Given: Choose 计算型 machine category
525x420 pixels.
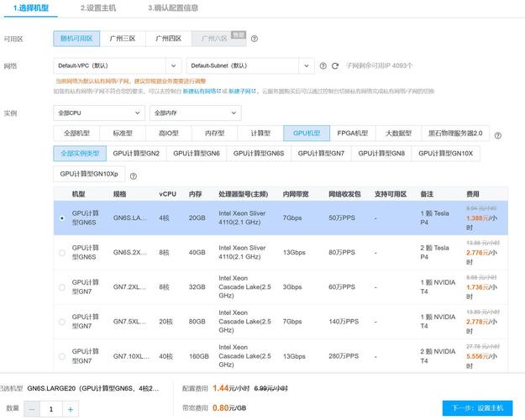Looking at the screenshot, I should [260, 134].
